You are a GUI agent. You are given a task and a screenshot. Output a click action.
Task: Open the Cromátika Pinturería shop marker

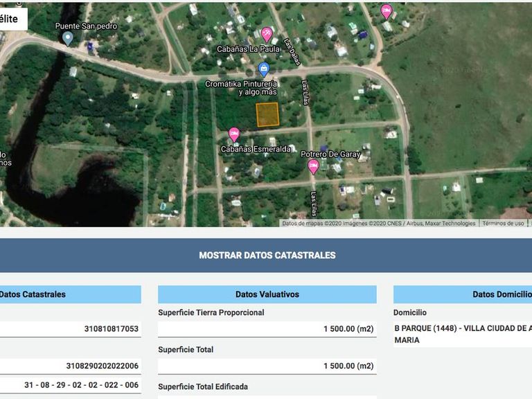click(264, 69)
